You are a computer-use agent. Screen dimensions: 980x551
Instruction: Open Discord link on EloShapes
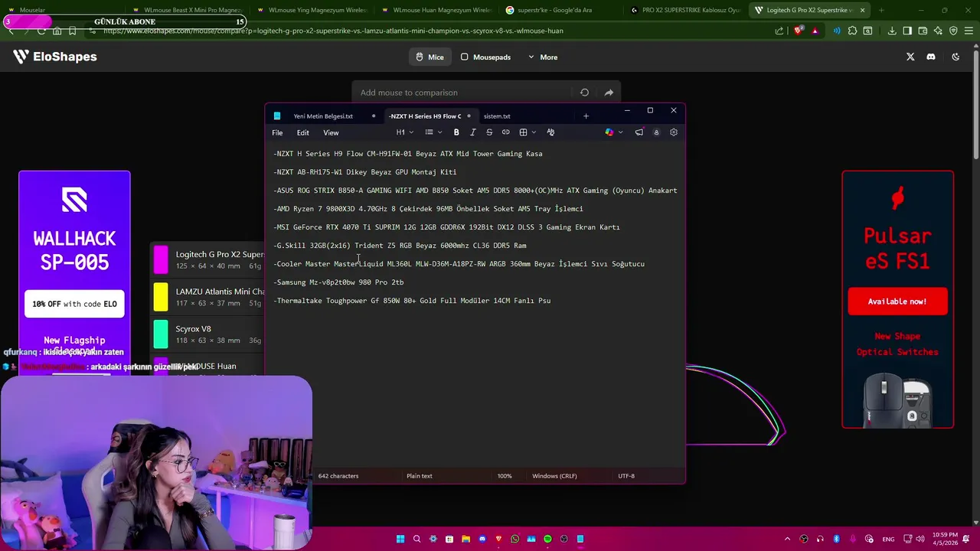[x=931, y=57]
